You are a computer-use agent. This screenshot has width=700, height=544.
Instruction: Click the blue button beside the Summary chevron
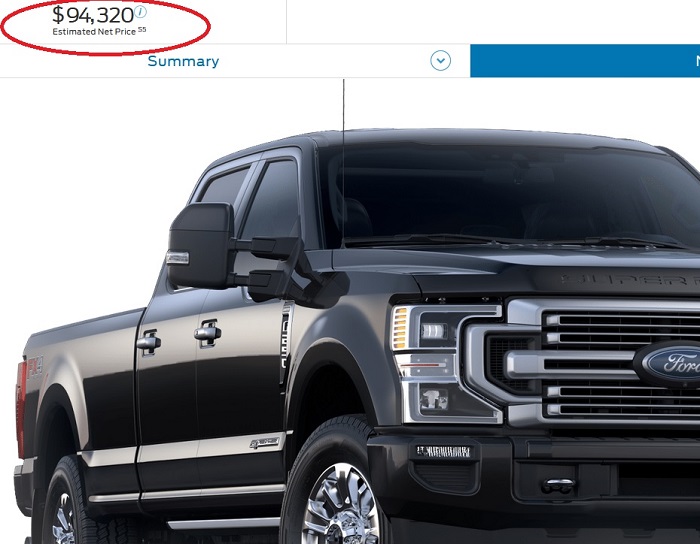click(x=585, y=61)
